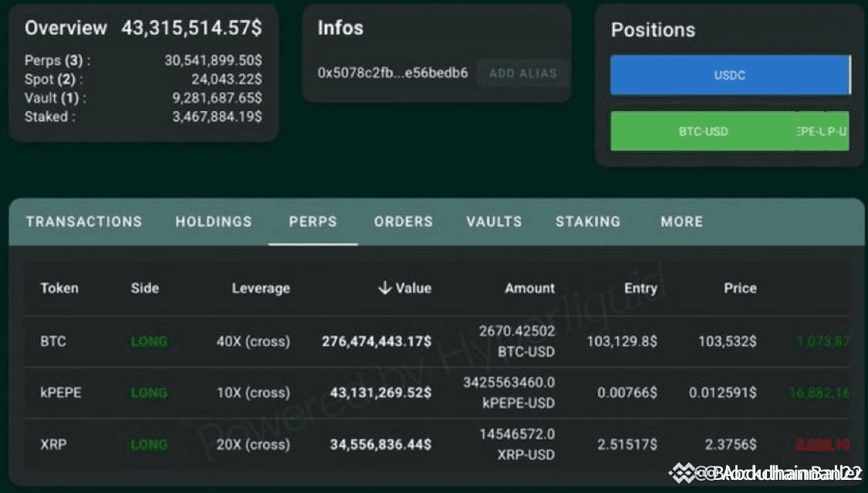Open the ORDERS tab
Screen dimensions: 868x493
pyautogui.click(x=403, y=221)
